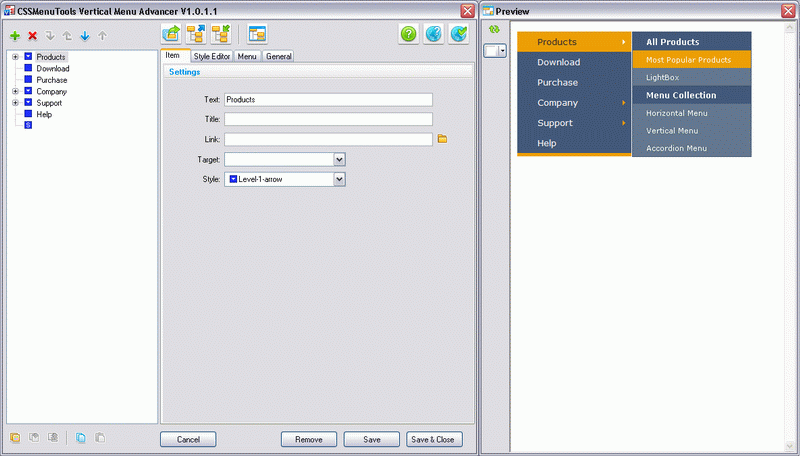Click the grayed indent arrow icon
Screen dimensions: 800x456
tap(50, 36)
